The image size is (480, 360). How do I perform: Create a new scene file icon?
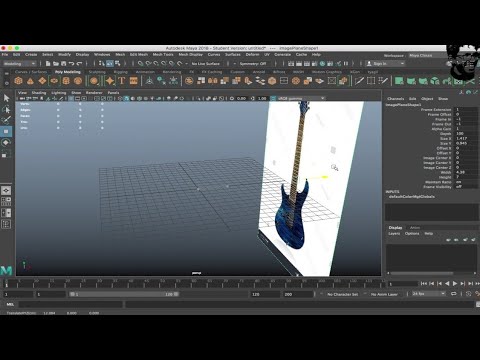[48, 63]
